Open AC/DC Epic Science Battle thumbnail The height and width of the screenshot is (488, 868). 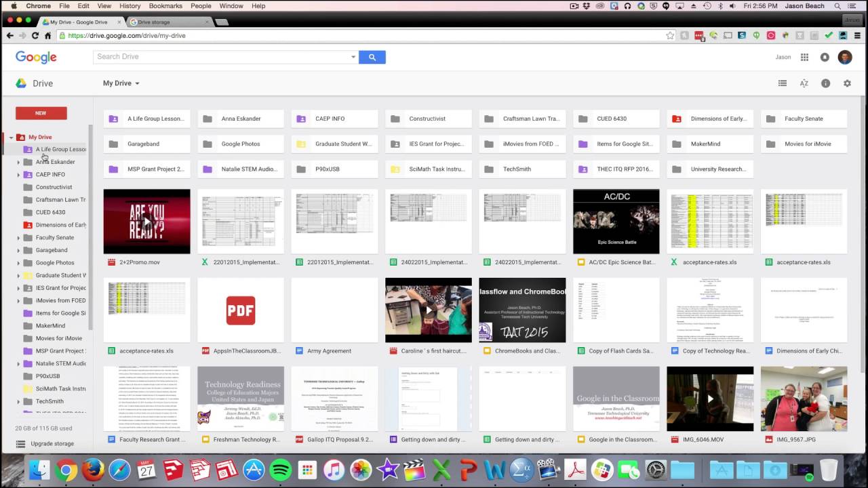pos(616,222)
